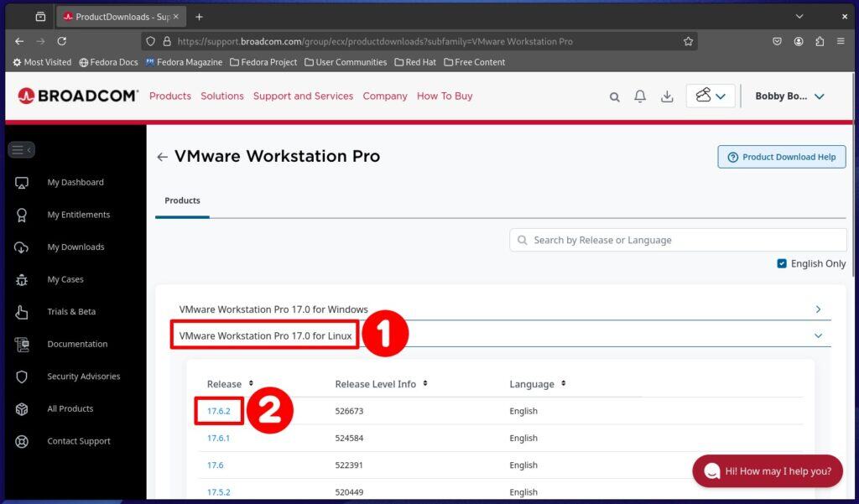The height and width of the screenshot is (504, 859).
Task: Open the notifications bell icon
Action: 640,96
